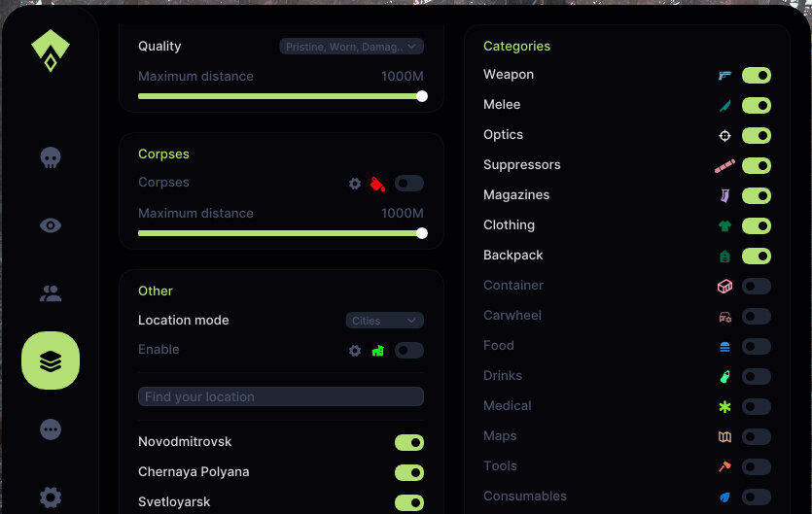Click the Weapon category gun icon
812x514 pixels.
coord(724,75)
